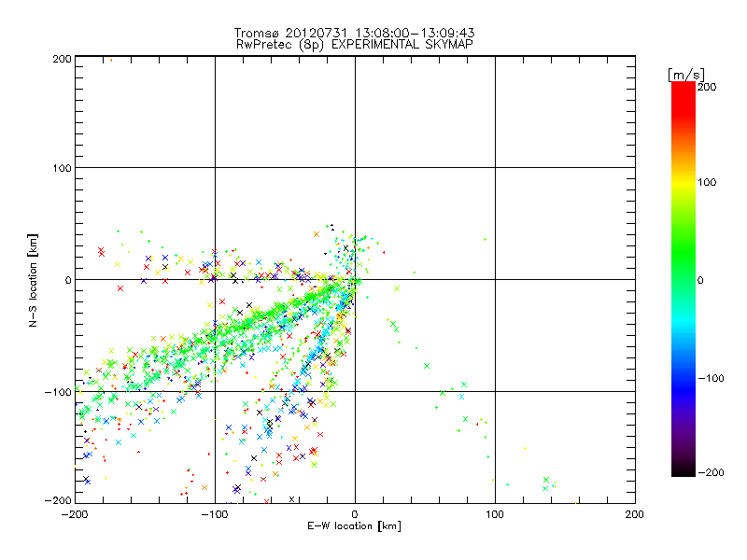Click the 'N-S location [km]' axis label
Image resolution: width=747 pixels, height=560 pixels.
coord(33,280)
